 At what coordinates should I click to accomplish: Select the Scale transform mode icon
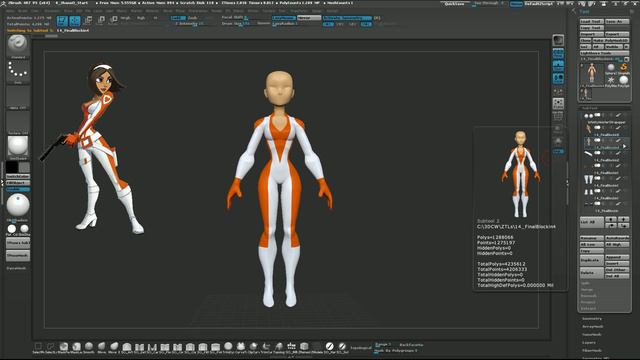coord(101,20)
